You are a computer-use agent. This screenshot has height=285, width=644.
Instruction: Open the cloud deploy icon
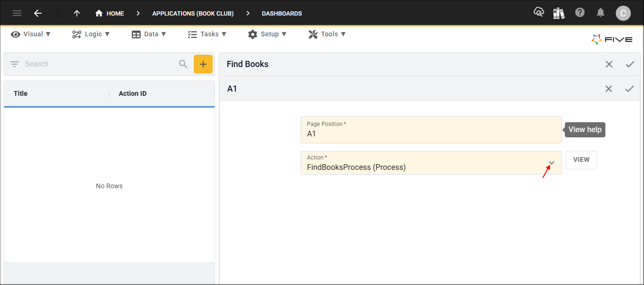pos(538,13)
